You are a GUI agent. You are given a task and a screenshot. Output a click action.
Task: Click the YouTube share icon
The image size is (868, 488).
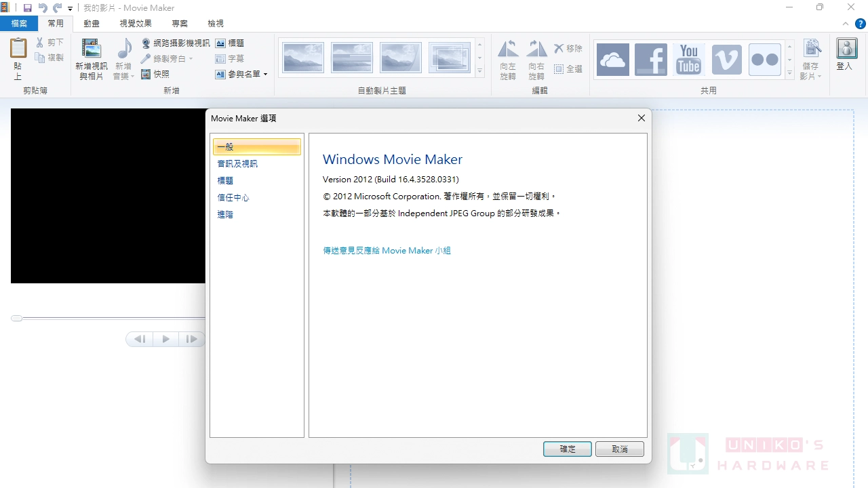(689, 60)
